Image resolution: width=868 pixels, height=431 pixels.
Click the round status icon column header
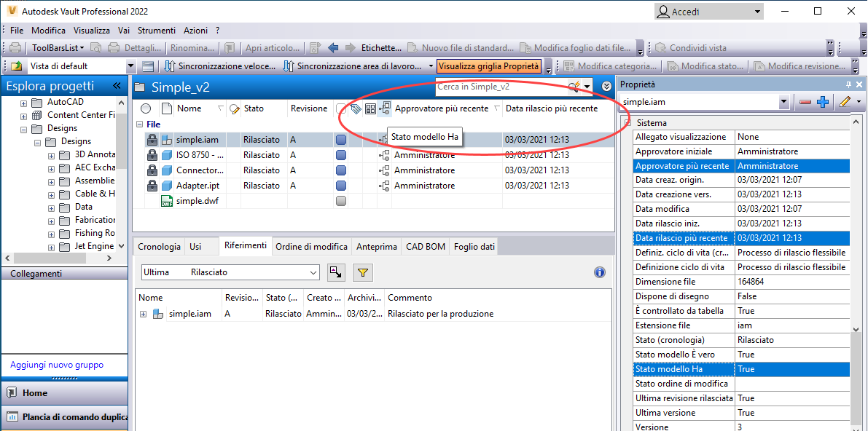click(x=146, y=108)
